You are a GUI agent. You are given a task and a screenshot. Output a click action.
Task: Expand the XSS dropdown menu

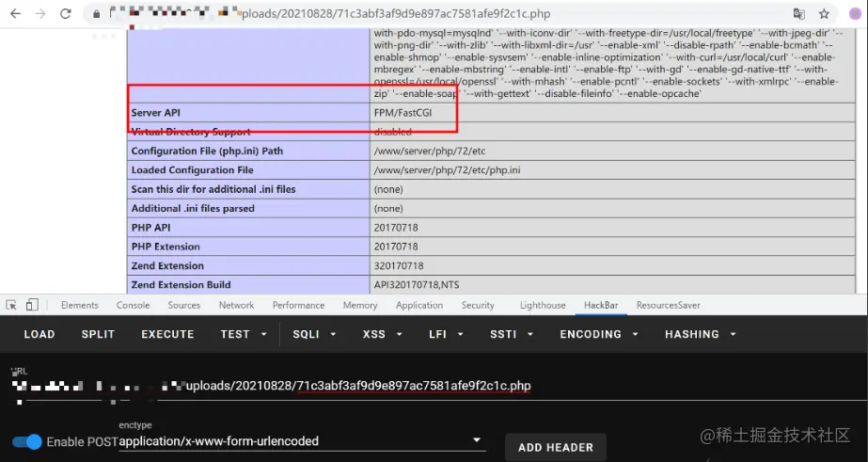[383, 334]
